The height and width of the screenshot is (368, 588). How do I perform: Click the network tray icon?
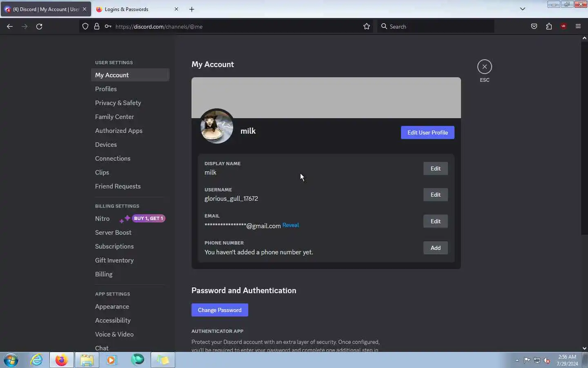(x=537, y=360)
